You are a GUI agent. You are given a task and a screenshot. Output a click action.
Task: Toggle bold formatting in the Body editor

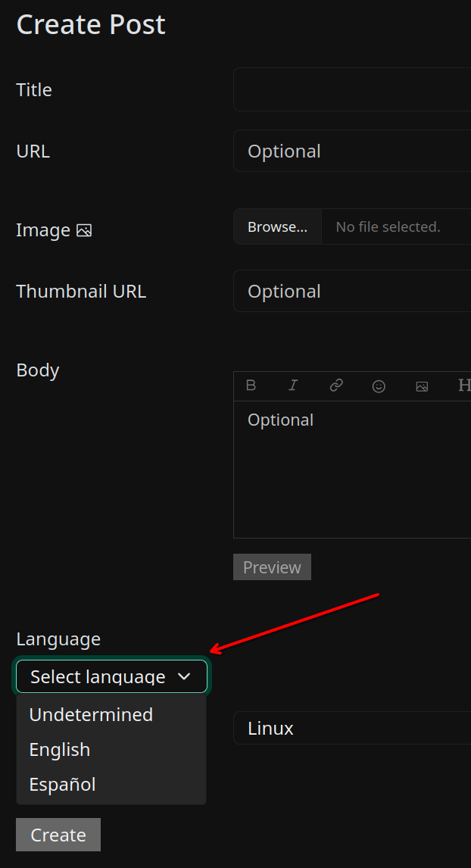click(x=251, y=386)
